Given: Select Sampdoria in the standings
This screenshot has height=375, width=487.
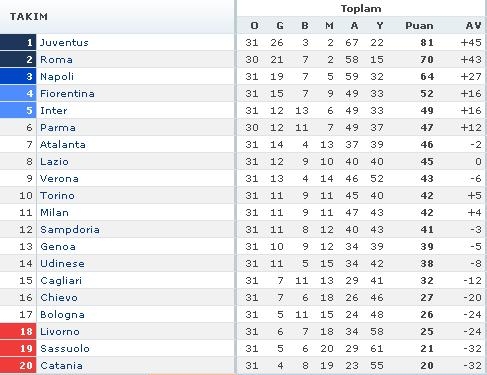Looking at the screenshot, I should 70,230.
